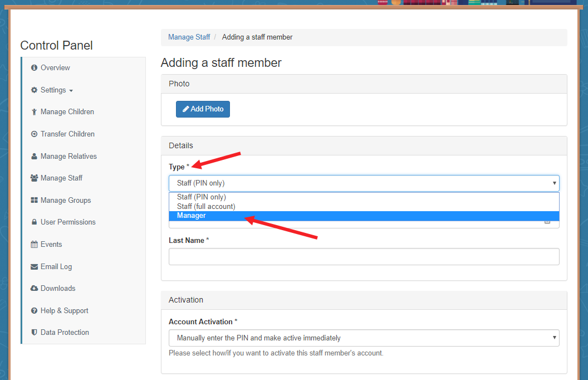Click into the Last Name field
This screenshot has height=380, width=588.
click(x=364, y=257)
